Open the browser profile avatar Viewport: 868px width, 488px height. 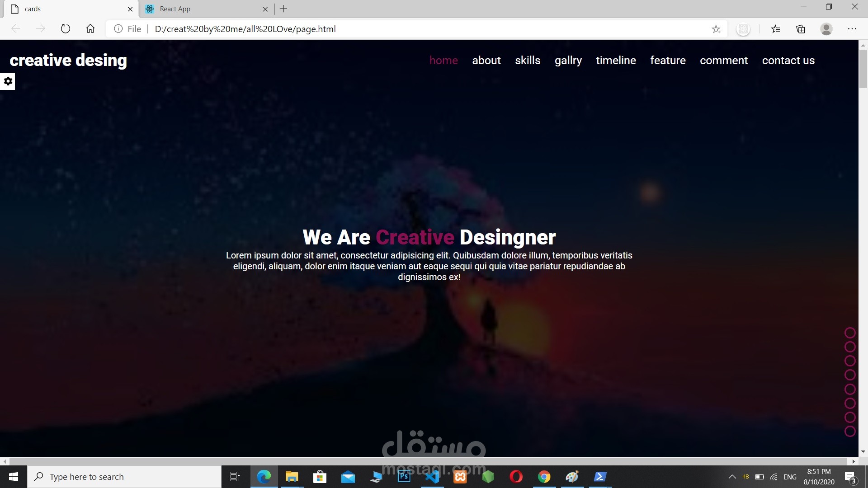(826, 29)
